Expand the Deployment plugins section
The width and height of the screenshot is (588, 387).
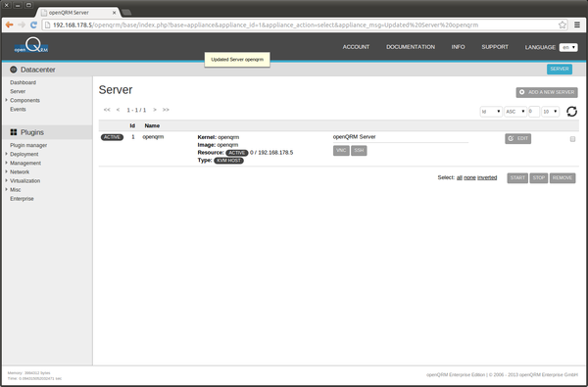pos(7,154)
